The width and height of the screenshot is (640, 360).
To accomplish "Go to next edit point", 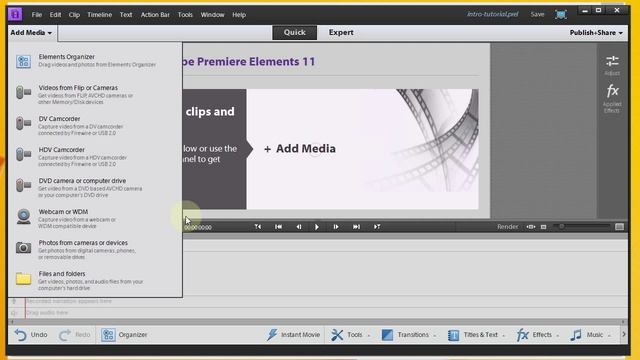I will point(356,227).
